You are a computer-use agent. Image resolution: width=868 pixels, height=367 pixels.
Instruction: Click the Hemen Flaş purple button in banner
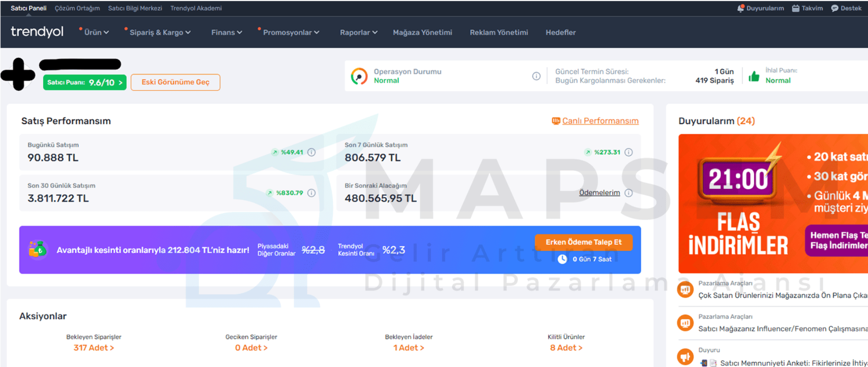837,240
